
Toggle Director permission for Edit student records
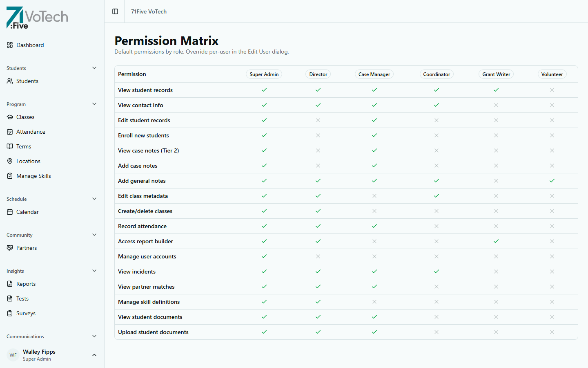coord(318,120)
